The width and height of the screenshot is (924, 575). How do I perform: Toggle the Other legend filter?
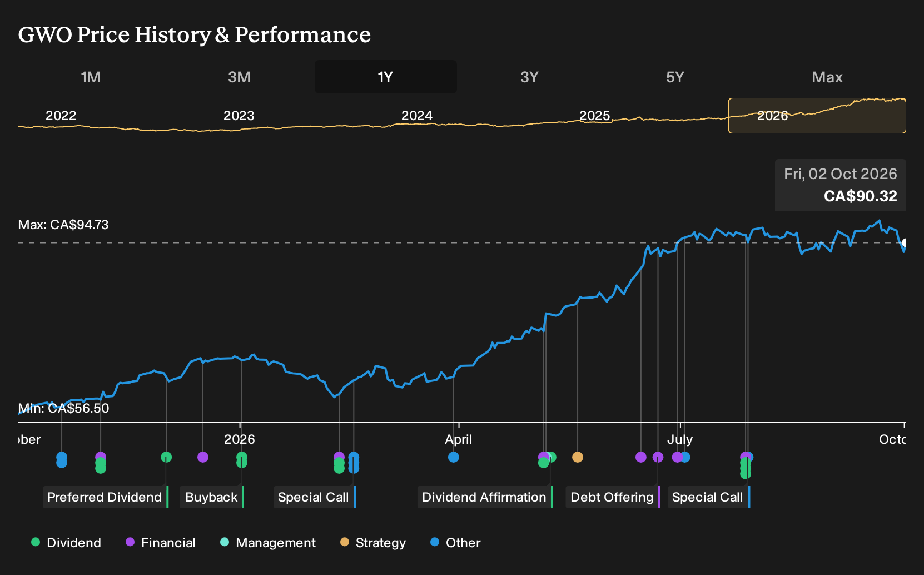coord(455,543)
